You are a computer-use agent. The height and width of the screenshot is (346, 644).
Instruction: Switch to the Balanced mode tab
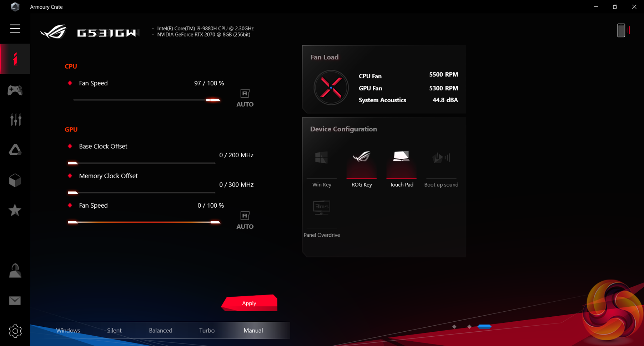coord(161,330)
